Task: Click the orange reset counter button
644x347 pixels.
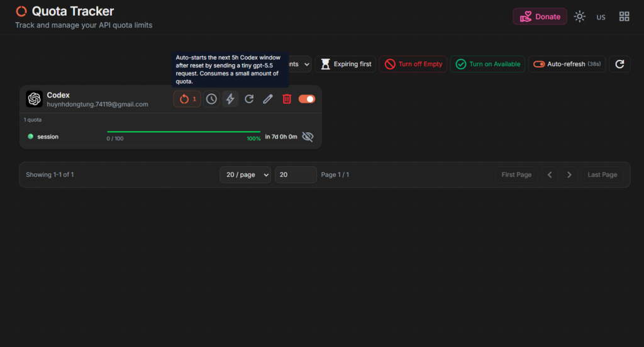Action: [x=187, y=99]
